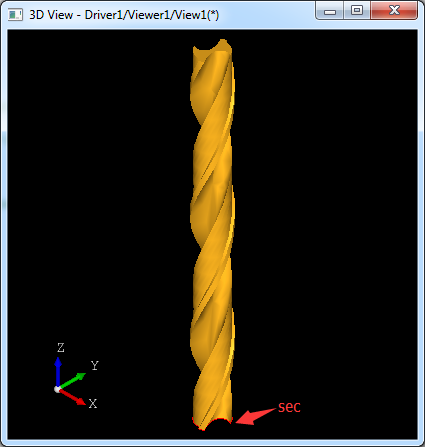Click the blue Z axis arrow

pos(58,372)
